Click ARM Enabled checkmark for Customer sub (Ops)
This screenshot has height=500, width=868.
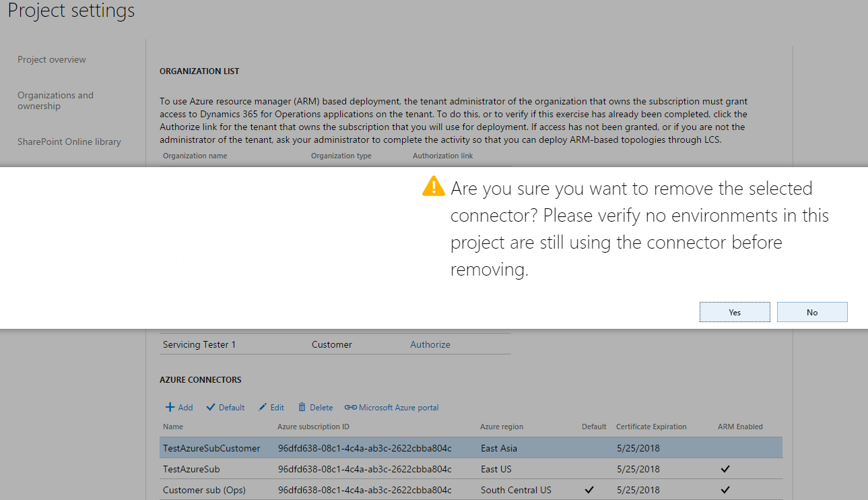725,490
